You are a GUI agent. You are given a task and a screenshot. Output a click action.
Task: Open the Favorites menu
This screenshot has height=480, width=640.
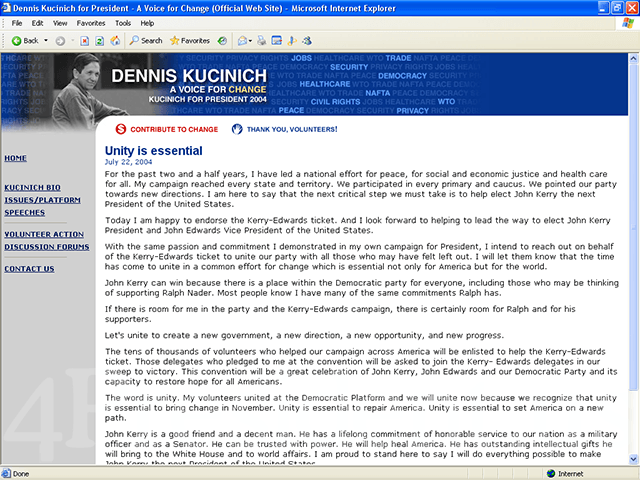tap(91, 23)
